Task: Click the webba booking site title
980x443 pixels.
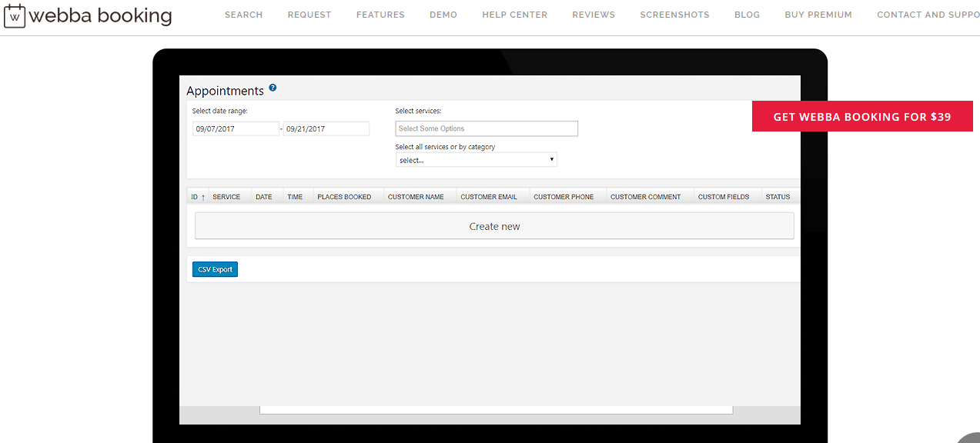Action: (x=100, y=15)
